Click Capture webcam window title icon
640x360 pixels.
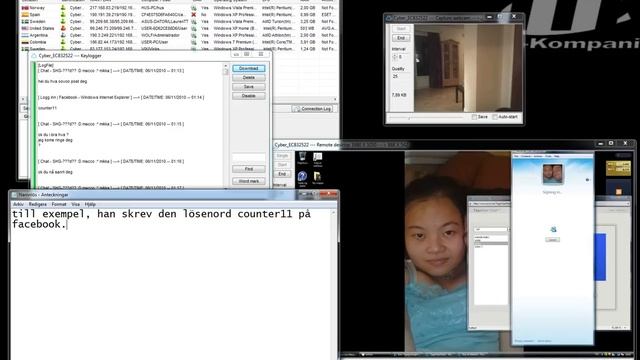click(x=389, y=18)
